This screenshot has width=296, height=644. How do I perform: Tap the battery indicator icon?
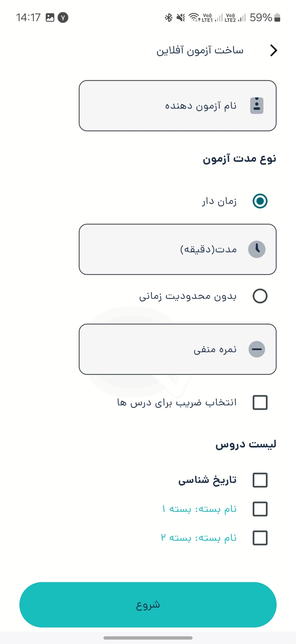pyautogui.click(x=277, y=18)
